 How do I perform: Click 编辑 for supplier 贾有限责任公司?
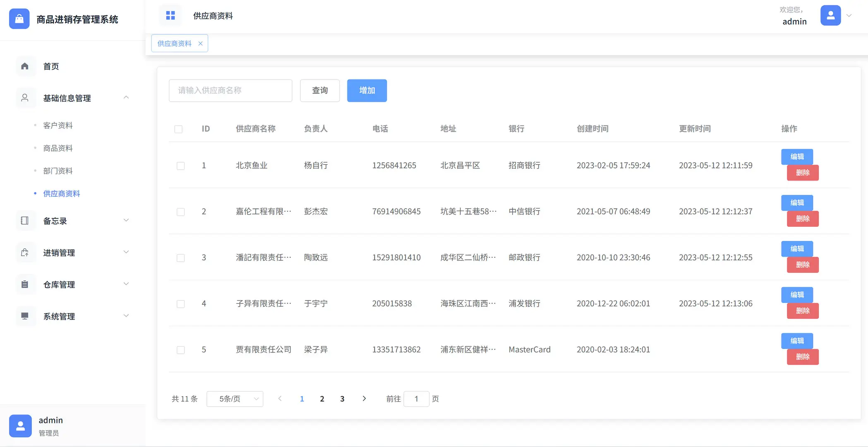pyautogui.click(x=796, y=341)
